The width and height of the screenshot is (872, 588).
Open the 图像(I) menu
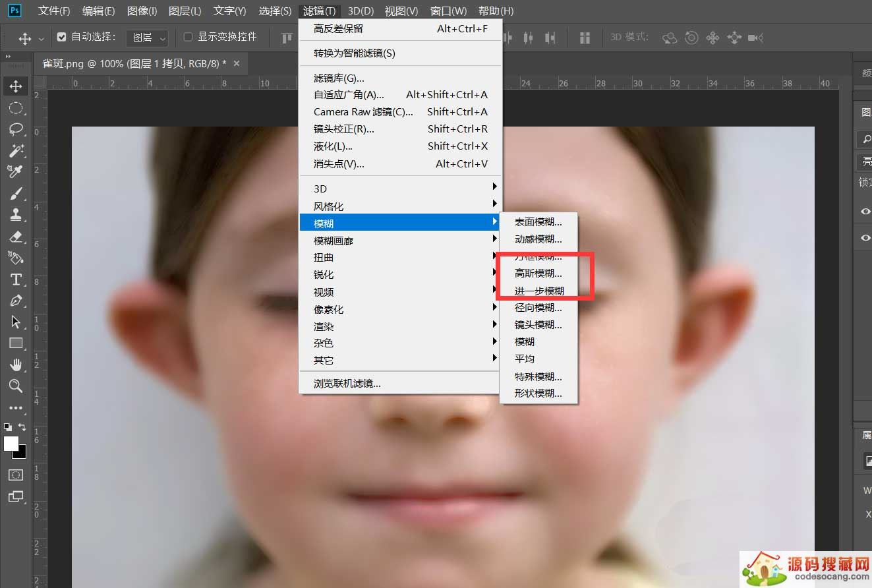point(142,11)
